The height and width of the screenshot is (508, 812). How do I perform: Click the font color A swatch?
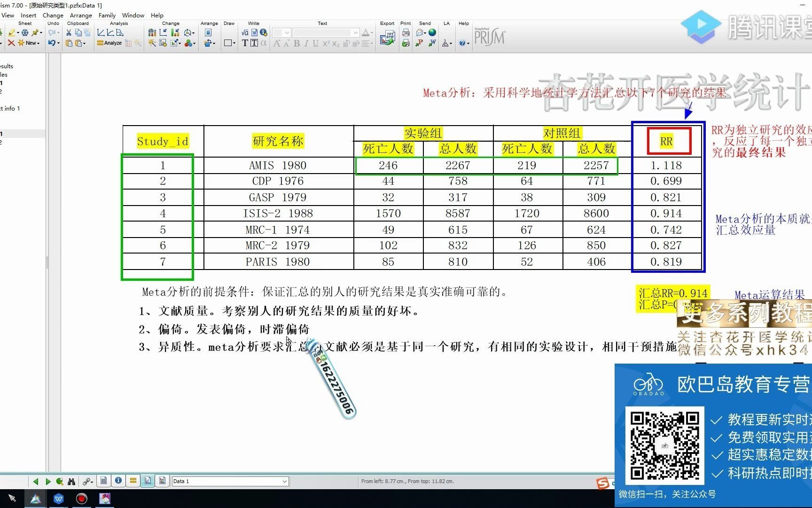click(x=366, y=32)
